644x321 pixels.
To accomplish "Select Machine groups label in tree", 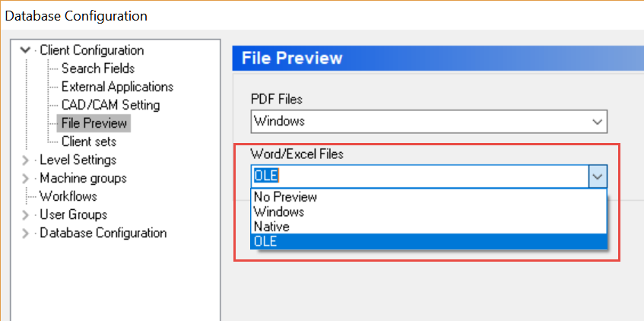I will [x=83, y=178].
